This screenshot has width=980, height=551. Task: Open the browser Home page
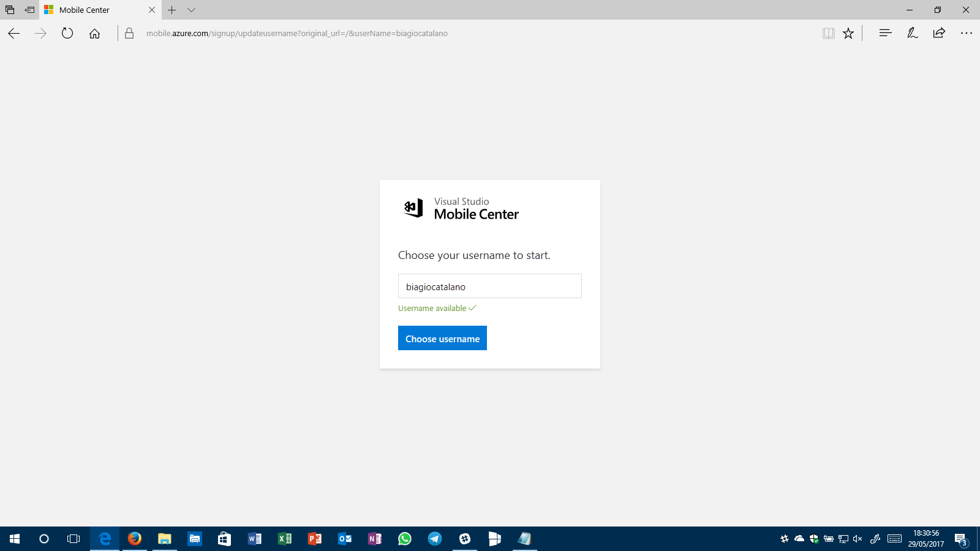tap(94, 34)
